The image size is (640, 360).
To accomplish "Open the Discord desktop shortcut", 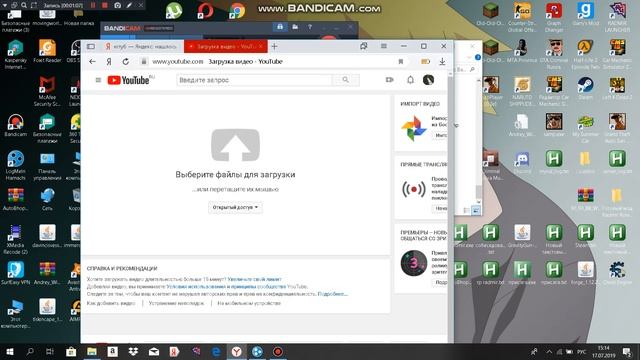I will coord(522,162).
